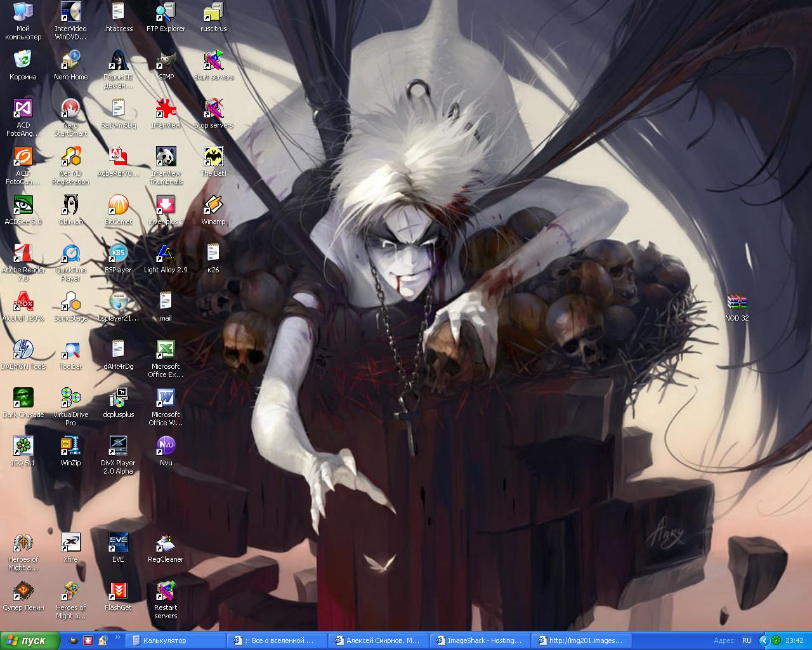Launch the Dark Crusade game shortcut

coord(23,403)
